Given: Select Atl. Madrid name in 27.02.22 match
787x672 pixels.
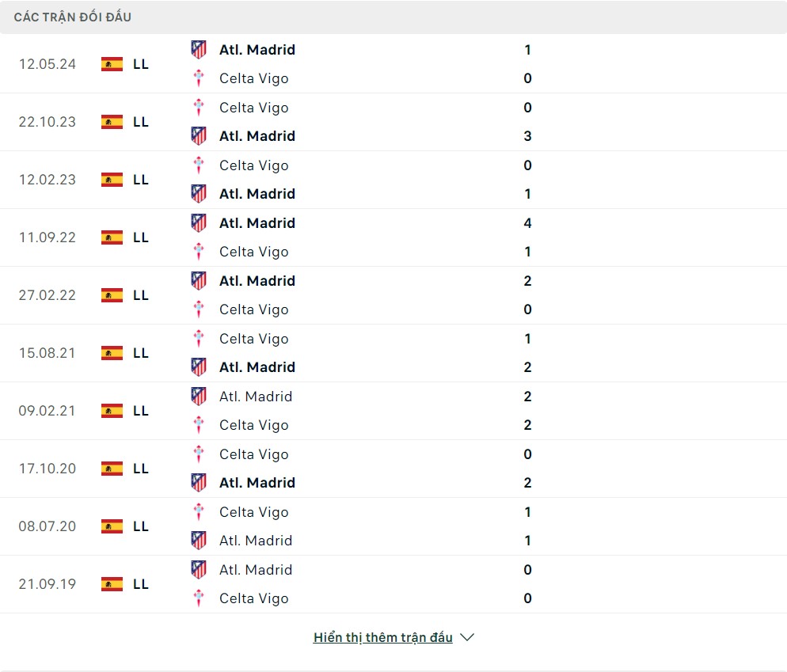Looking at the screenshot, I should pyautogui.click(x=257, y=281).
